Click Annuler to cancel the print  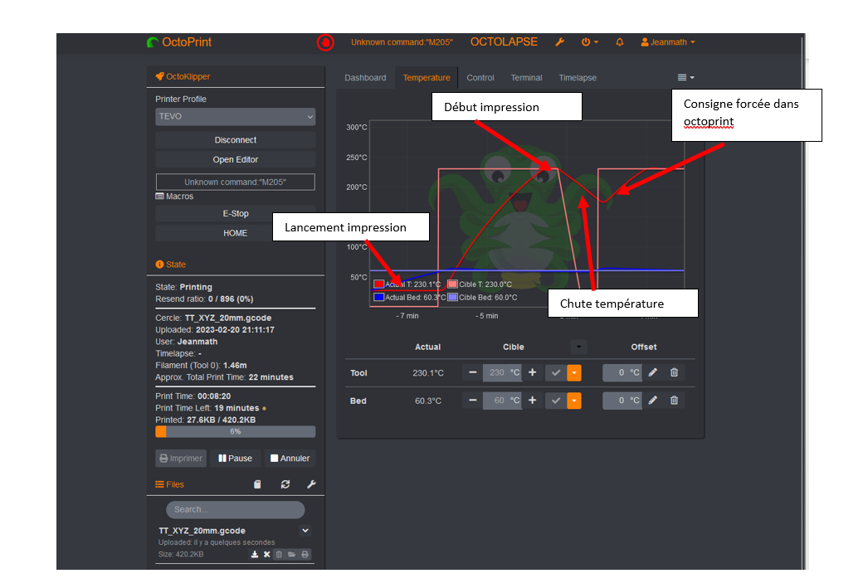(290, 458)
